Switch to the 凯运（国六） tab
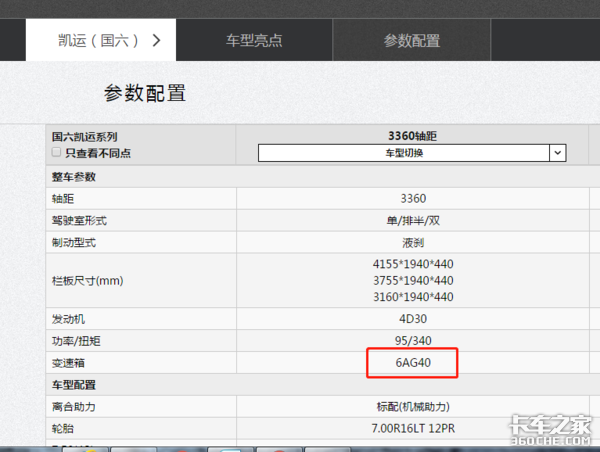 [98, 41]
